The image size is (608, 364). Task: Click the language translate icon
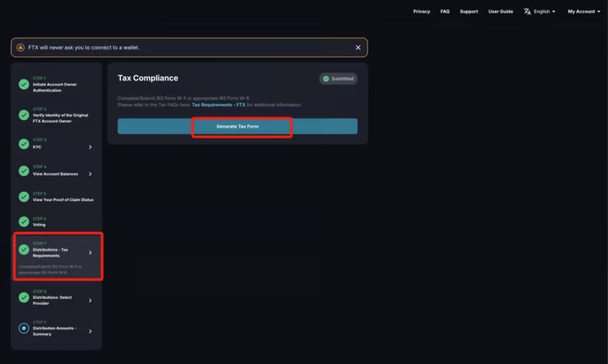tap(527, 12)
